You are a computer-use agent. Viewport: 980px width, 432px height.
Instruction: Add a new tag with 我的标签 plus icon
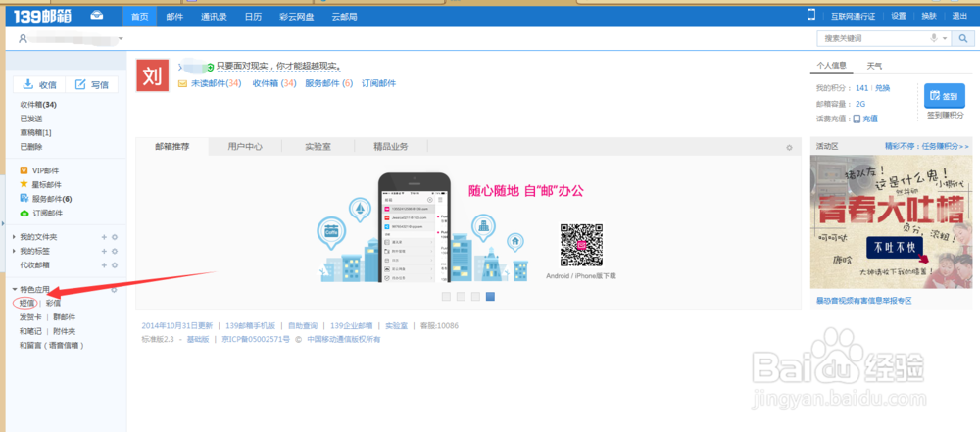[105, 252]
